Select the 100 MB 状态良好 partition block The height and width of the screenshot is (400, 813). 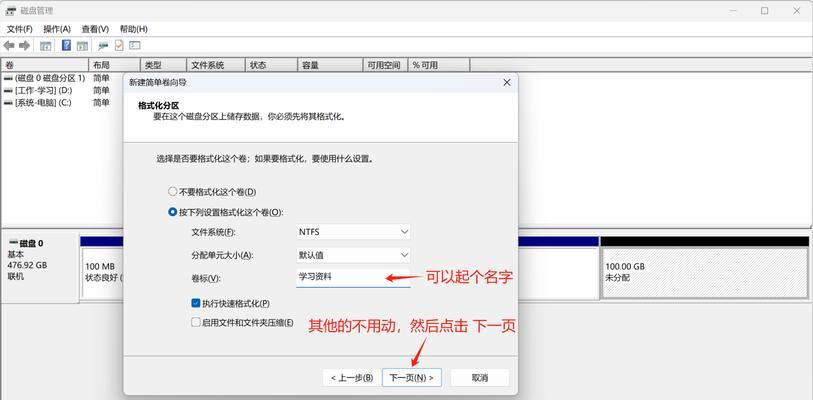(102, 272)
